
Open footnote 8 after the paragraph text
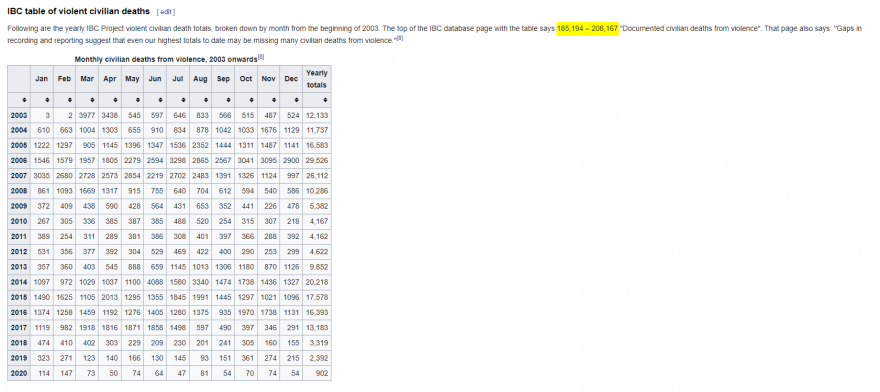pyautogui.click(x=400, y=38)
